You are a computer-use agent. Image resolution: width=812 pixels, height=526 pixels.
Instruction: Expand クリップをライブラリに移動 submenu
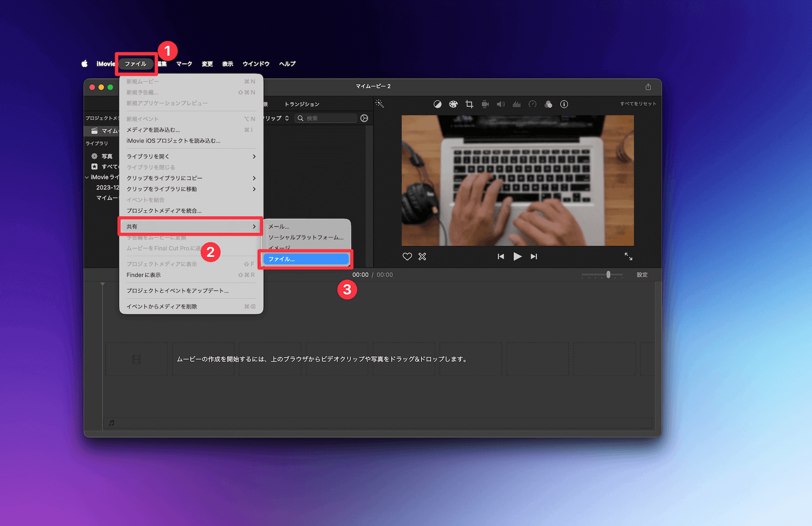point(191,189)
